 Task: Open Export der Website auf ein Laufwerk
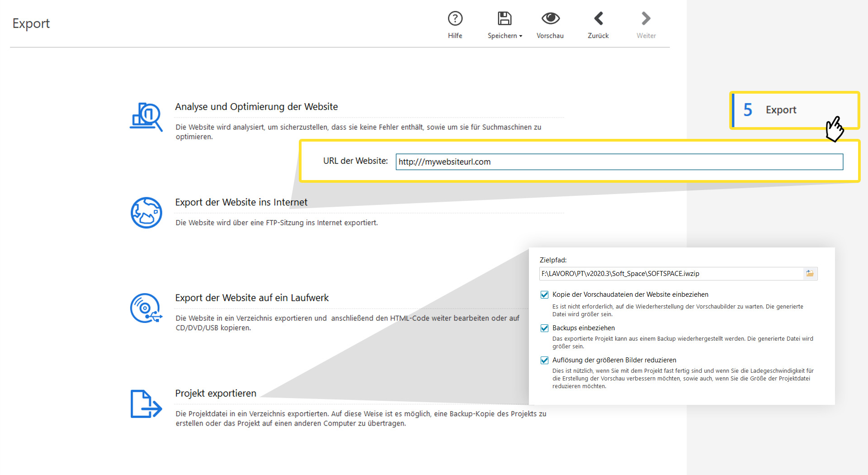[x=252, y=298]
